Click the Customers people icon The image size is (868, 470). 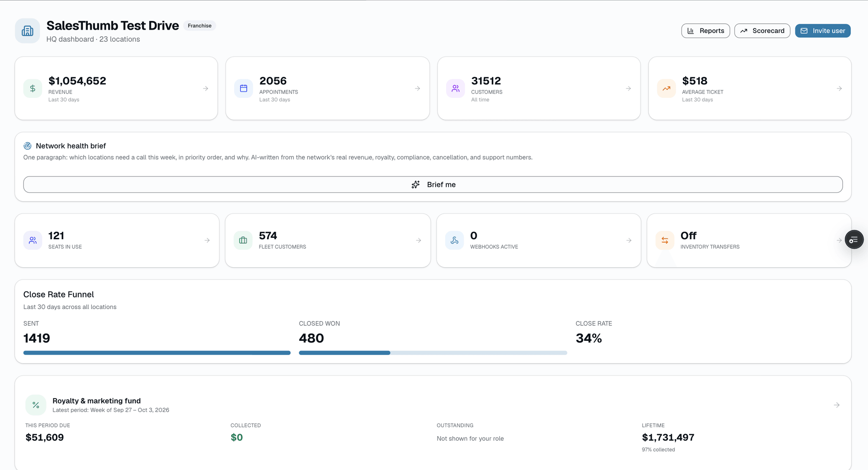pyautogui.click(x=455, y=89)
